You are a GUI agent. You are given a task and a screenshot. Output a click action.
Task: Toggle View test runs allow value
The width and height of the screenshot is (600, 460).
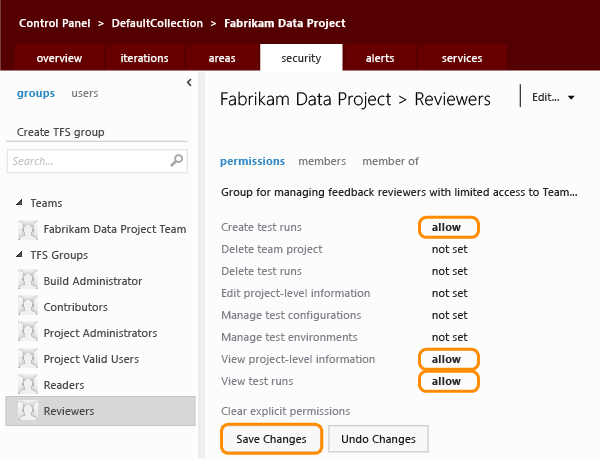coord(448,382)
